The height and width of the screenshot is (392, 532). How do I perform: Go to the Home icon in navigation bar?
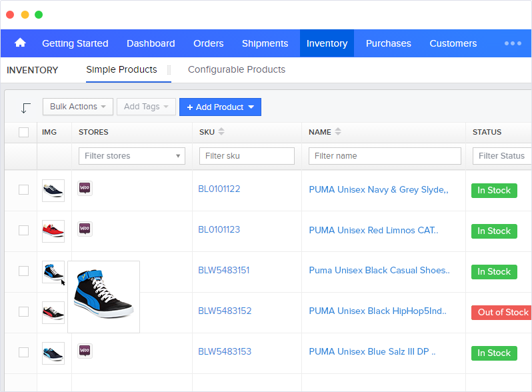click(21, 43)
